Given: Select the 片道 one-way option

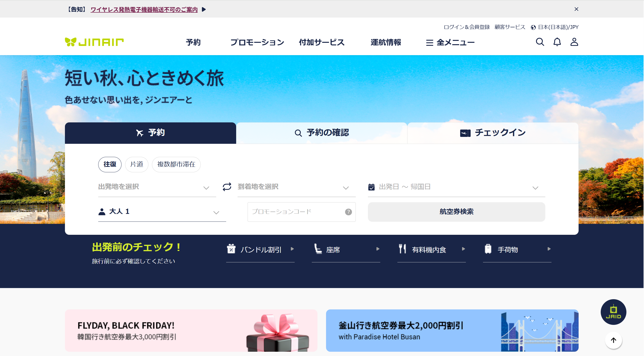Looking at the screenshot, I should (x=137, y=164).
